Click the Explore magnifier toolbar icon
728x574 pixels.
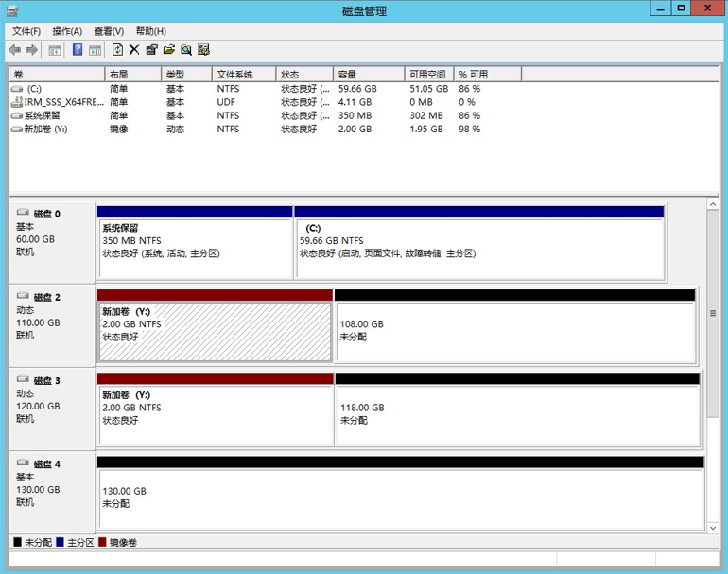(x=186, y=50)
